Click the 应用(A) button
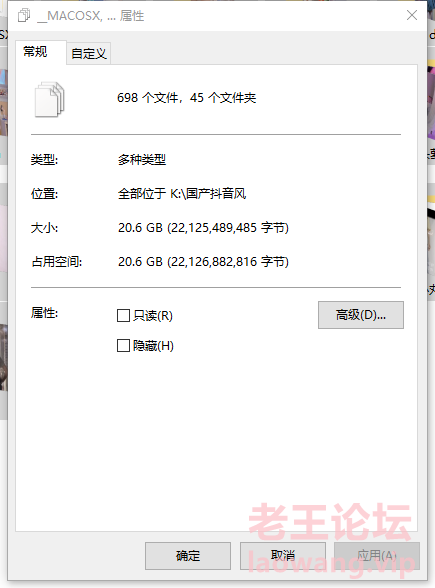This screenshot has height=588, width=435. (x=377, y=556)
